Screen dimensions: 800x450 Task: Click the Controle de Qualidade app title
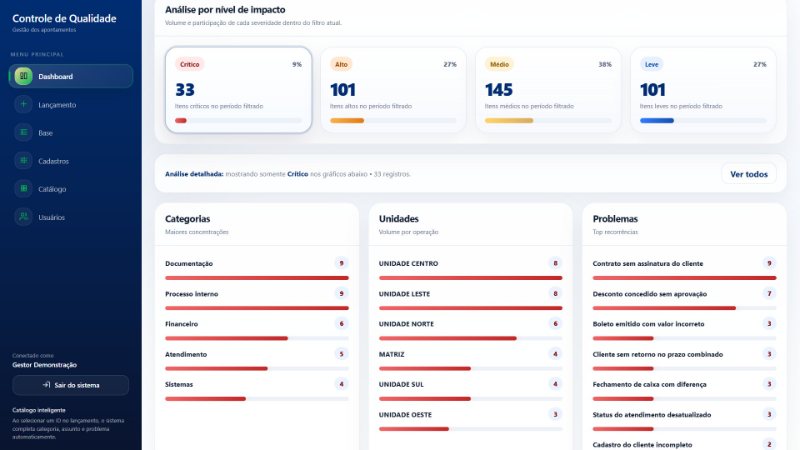coord(64,18)
